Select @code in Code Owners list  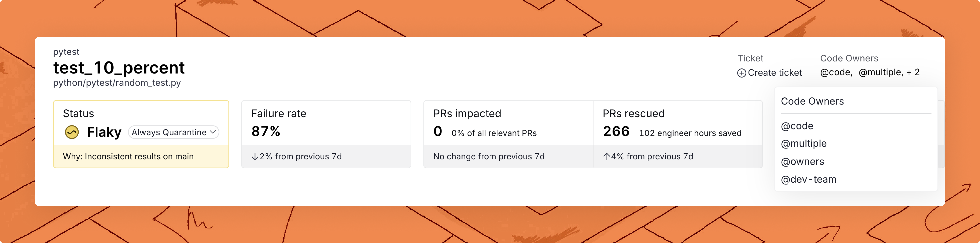pos(797,126)
